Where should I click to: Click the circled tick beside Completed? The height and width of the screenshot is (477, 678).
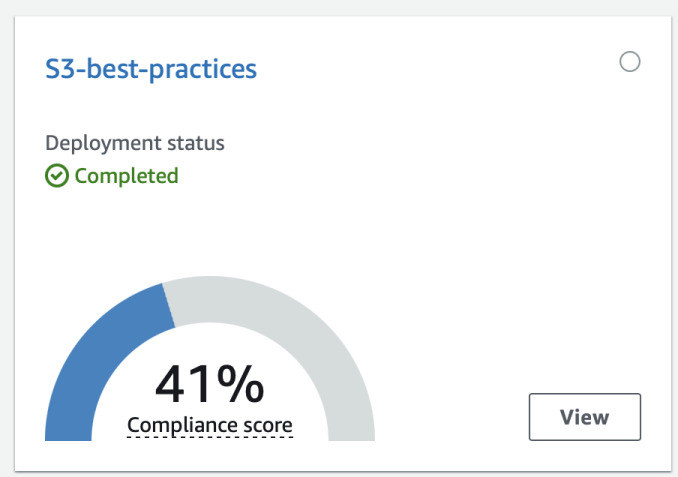click(x=58, y=177)
